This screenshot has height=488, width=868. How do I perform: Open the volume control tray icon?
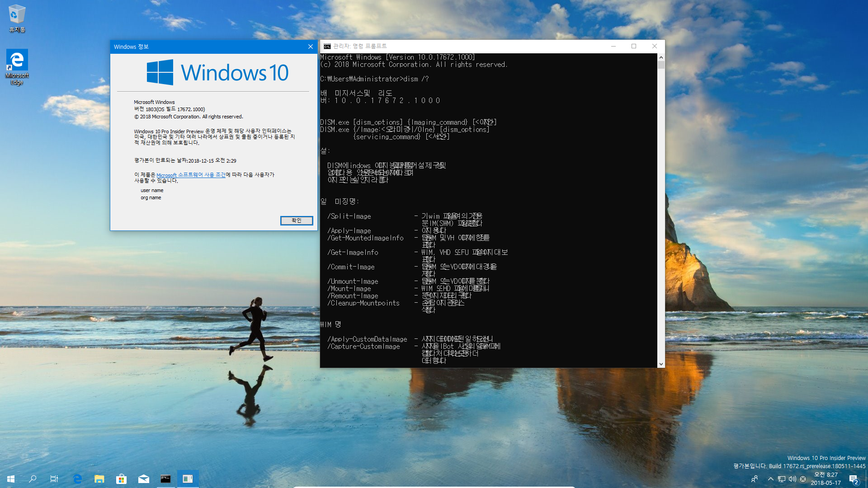coord(792,479)
